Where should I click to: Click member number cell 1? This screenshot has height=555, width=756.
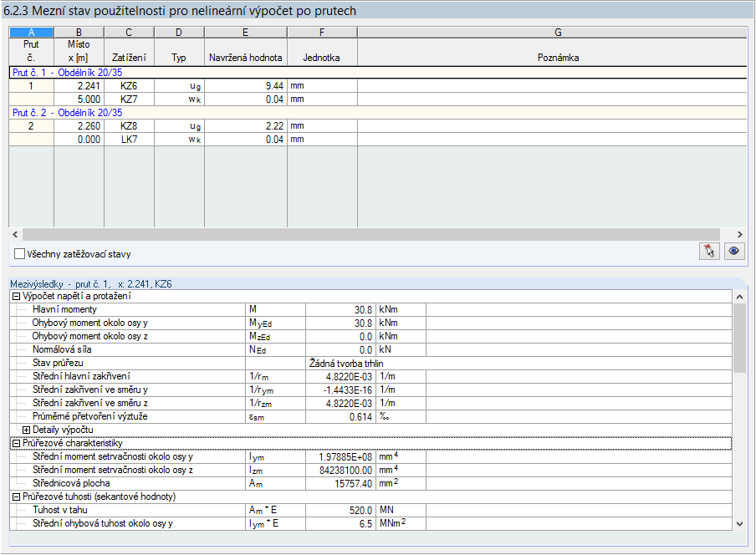click(31, 86)
